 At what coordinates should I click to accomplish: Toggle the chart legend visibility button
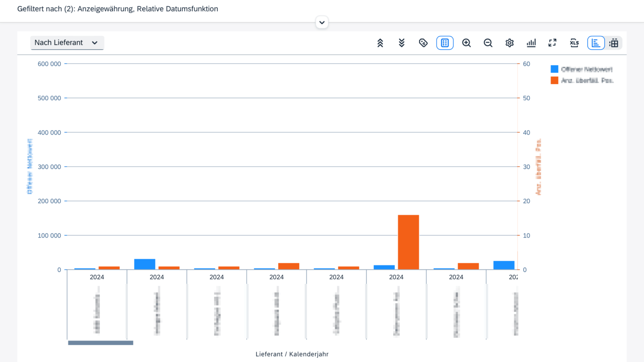click(x=445, y=43)
